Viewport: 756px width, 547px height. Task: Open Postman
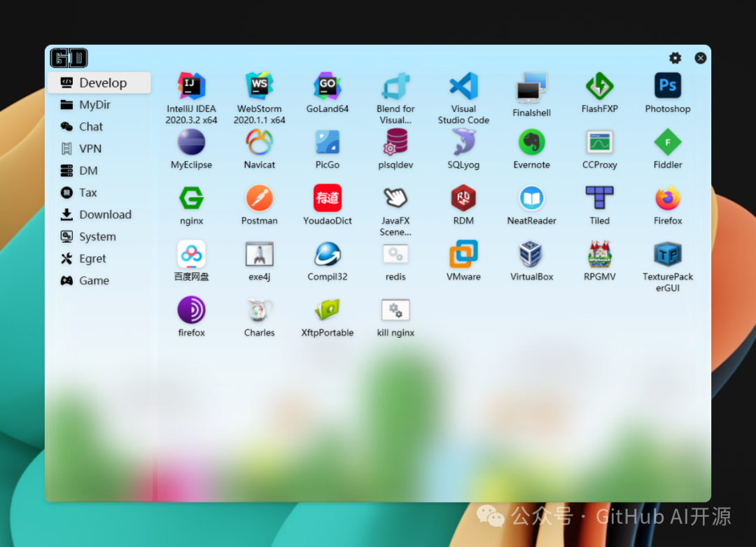260,198
